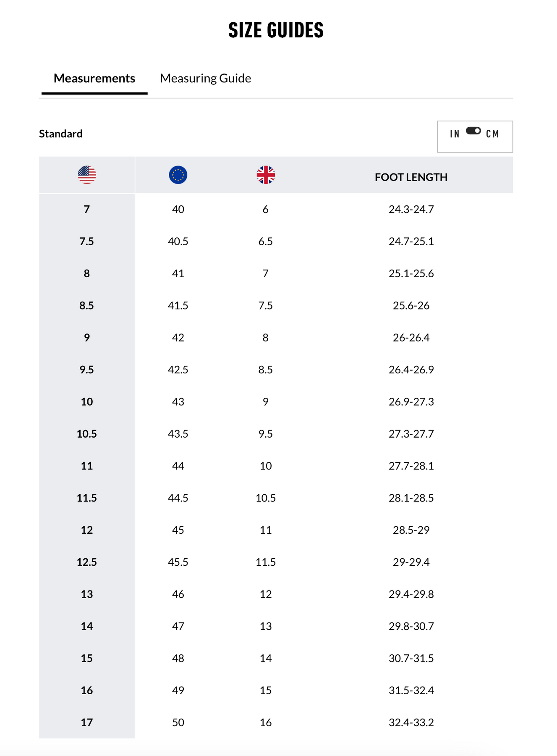557x756 pixels.
Task: Click EU size 42.5 cell
Action: tap(178, 370)
